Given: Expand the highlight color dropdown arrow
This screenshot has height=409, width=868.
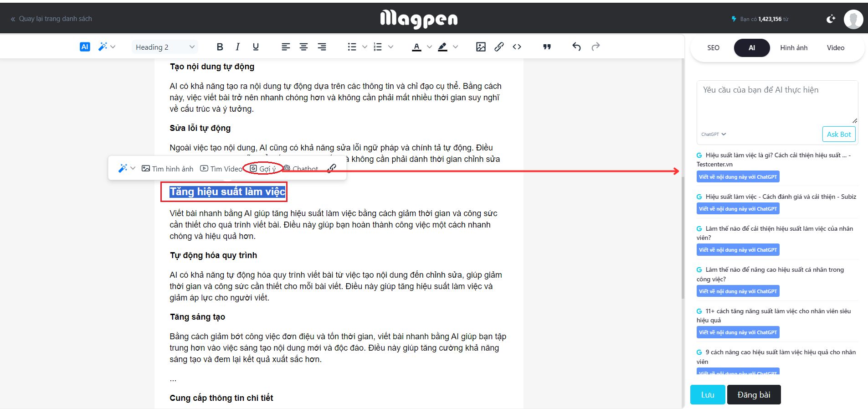Looking at the screenshot, I should tap(455, 47).
